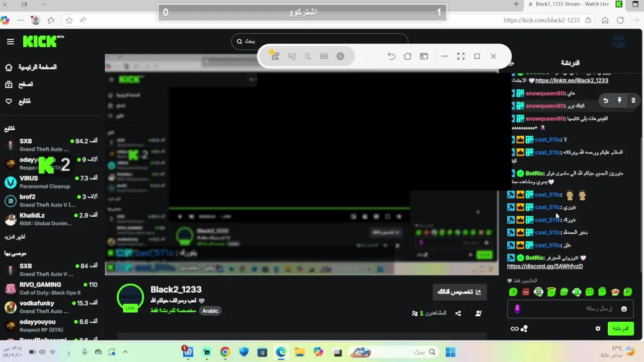Screen dimensions: 644x362
Task: Click the infinity icon under chat
Action: click(x=514, y=329)
